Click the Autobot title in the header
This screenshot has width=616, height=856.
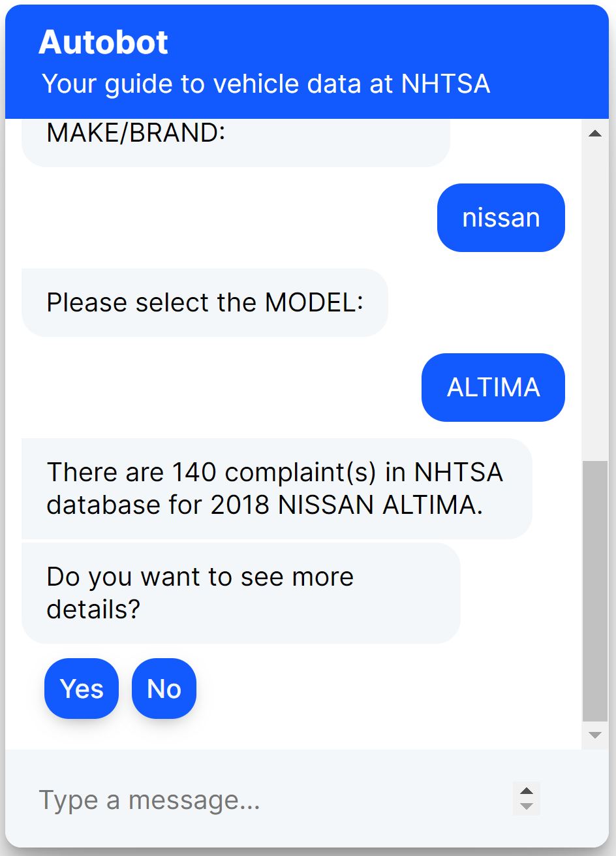103,43
